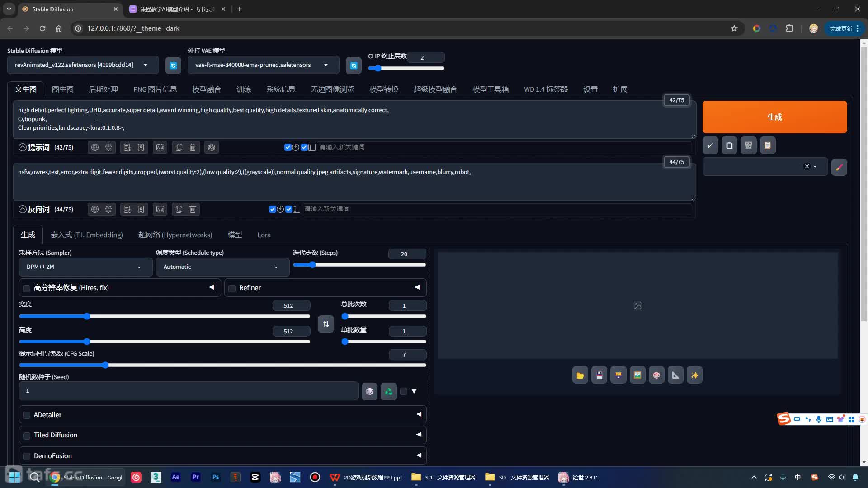Tick the ADetailer checkbox
Image resolution: width=868 pixels, height=488 pixels.
coord(27,415)
